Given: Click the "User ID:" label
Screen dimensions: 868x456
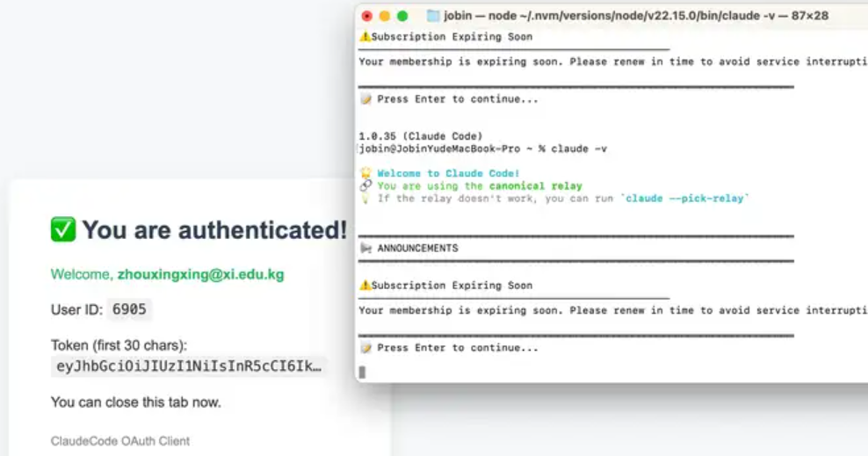Looking at the screenshot, I should pos(77,310).
